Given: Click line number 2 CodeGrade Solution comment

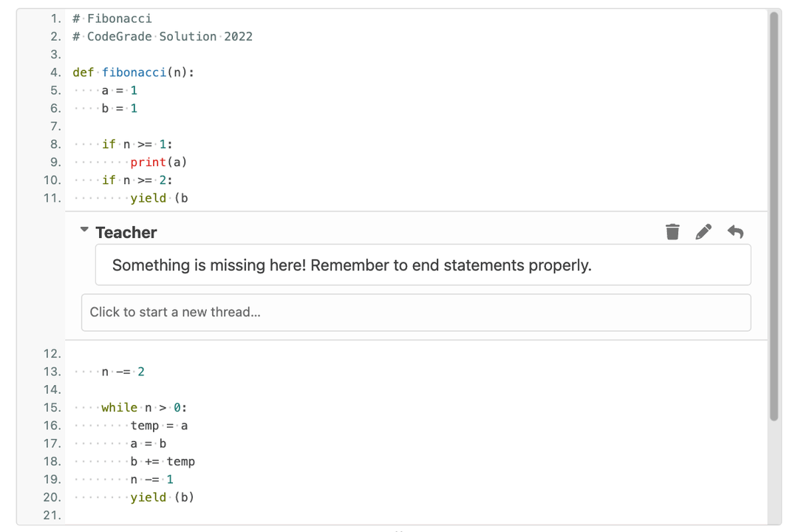Looking at the screenshot, I should pos(55,35).
